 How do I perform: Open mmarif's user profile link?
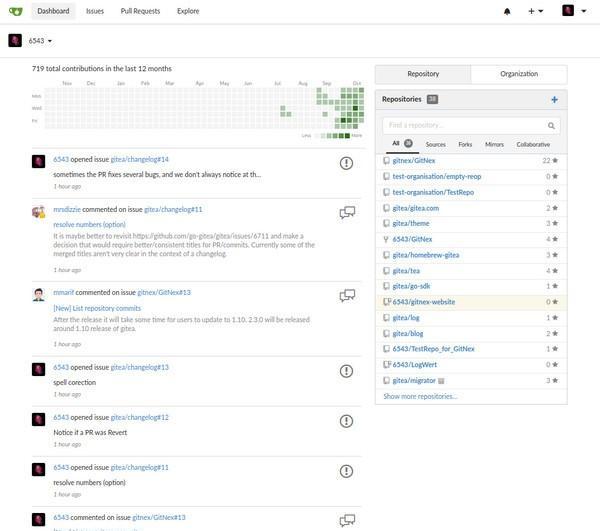[x=64, y=292]
